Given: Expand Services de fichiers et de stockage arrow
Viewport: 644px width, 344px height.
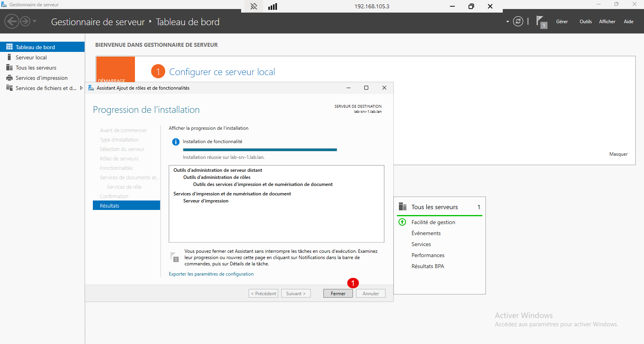Looking at the screenshot, I should click(81, 88).
